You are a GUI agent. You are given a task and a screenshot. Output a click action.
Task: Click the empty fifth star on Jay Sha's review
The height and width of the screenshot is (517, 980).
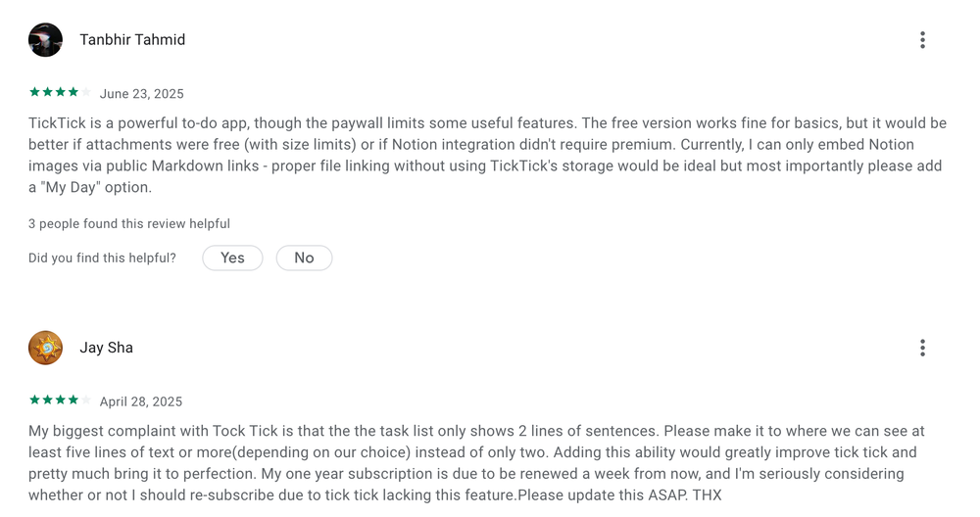[85, 399]
